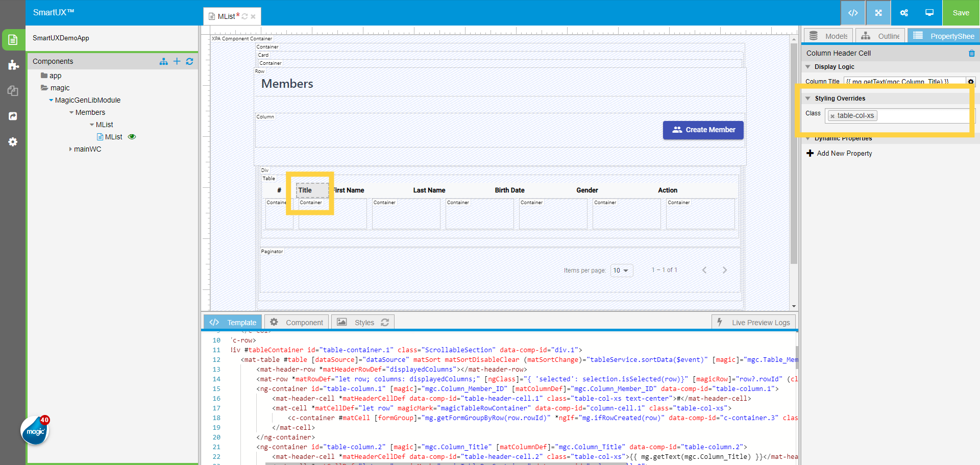Open the settings gears icon in top toolbar
Image resolution: width=980 pixels, height=465 pixels.
click(x=903, y=13)
